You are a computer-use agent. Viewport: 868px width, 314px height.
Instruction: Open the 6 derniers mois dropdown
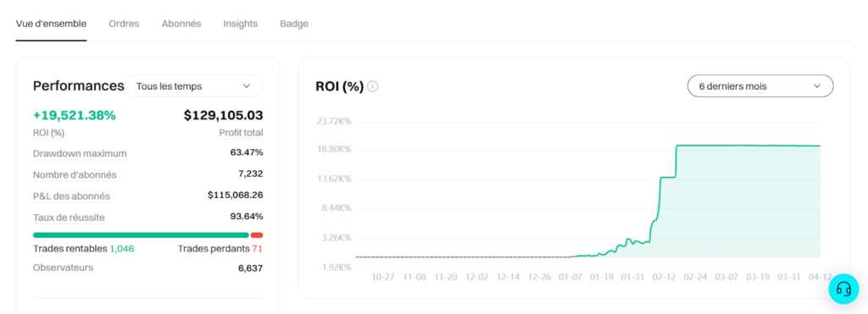click(760, 86)
